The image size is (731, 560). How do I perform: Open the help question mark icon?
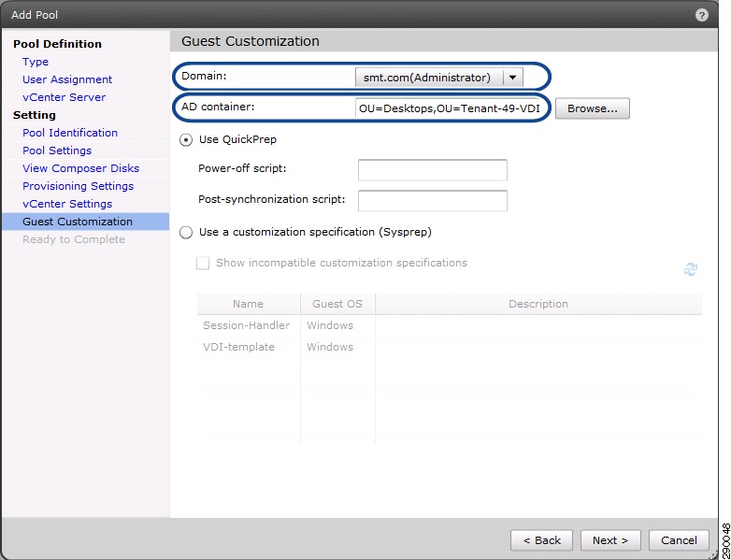(701, 15)
